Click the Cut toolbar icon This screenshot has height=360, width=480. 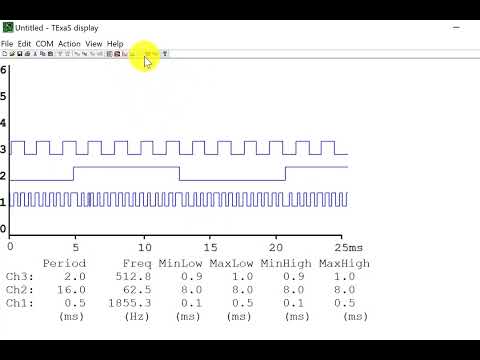click(x=35, y=54)
